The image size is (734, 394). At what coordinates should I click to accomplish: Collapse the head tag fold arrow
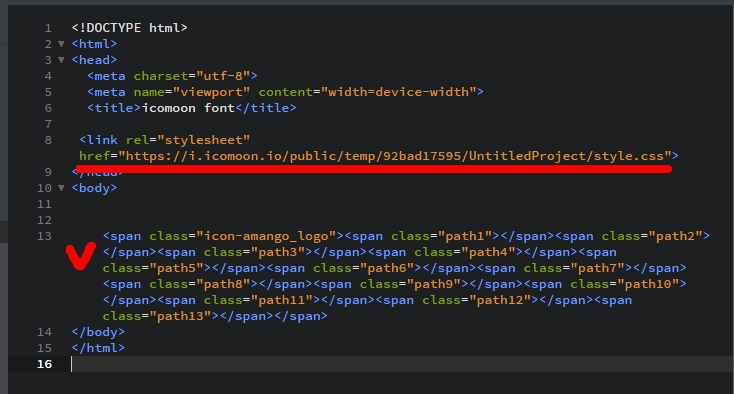pyautogui.click(x=61, y=60)
